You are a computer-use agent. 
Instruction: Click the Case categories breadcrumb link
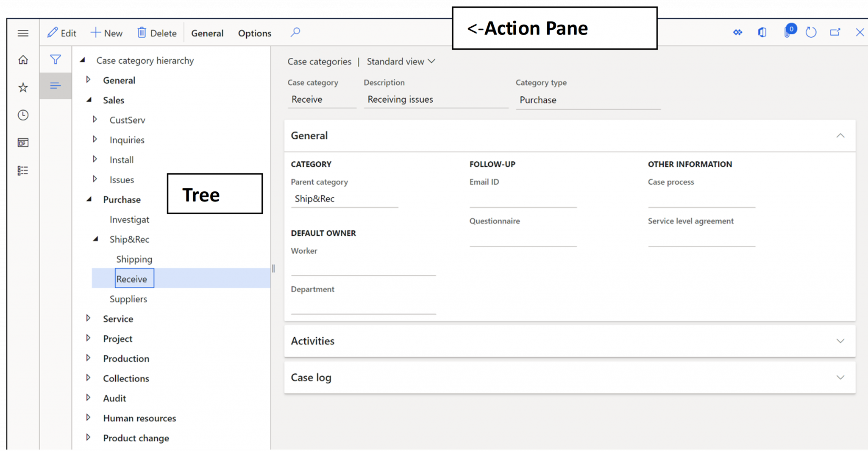(319, 62)
